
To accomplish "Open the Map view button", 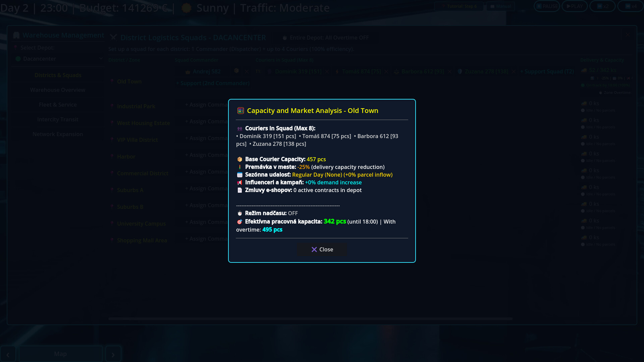I will click(x=60, y=354).
